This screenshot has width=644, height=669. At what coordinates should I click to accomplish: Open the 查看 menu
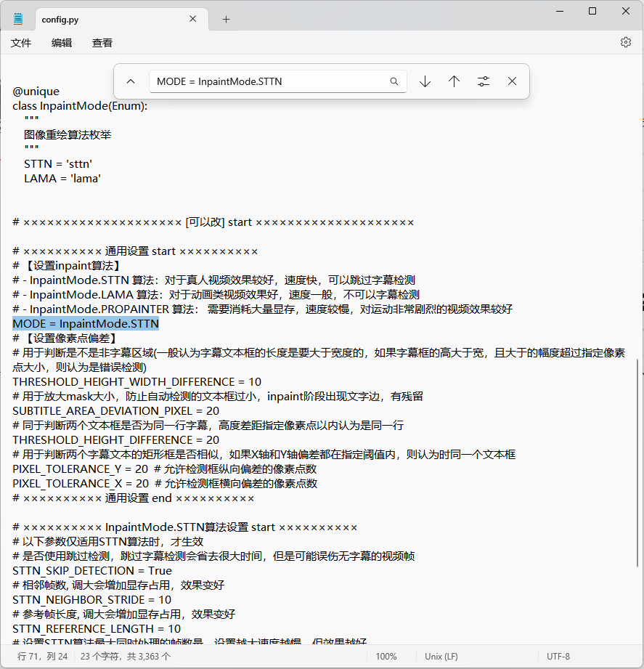coord(102,43)
